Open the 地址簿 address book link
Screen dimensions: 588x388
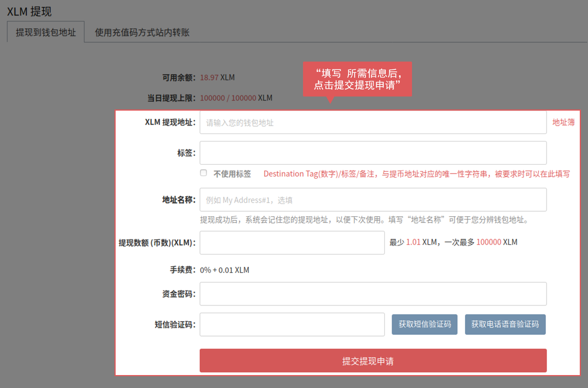coord(563,122)
